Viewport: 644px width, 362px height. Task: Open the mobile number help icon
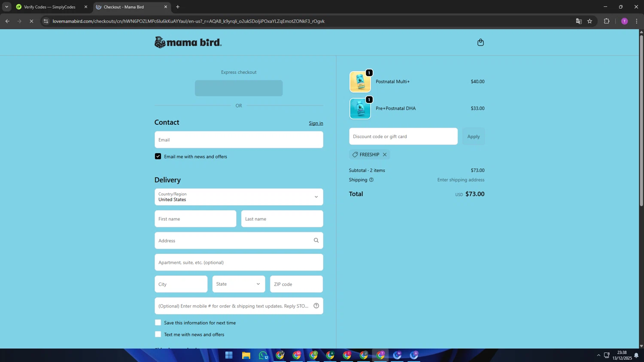(316, 306)
